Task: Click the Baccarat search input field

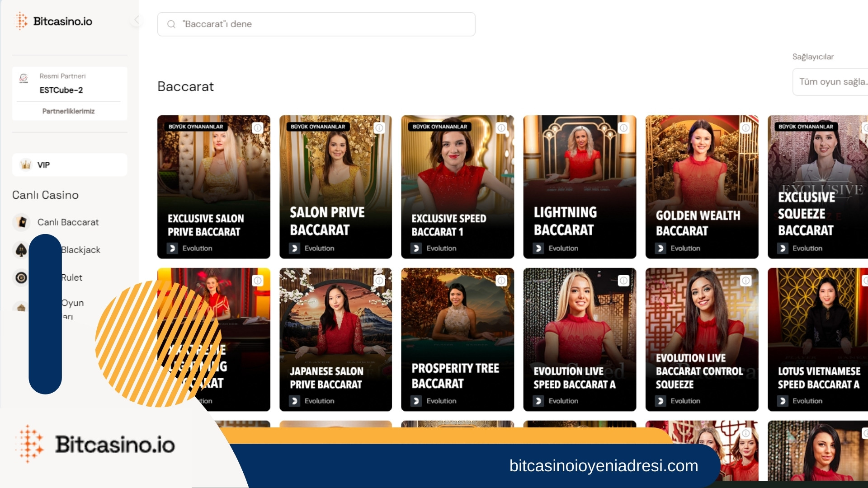Action: (316, 24)
